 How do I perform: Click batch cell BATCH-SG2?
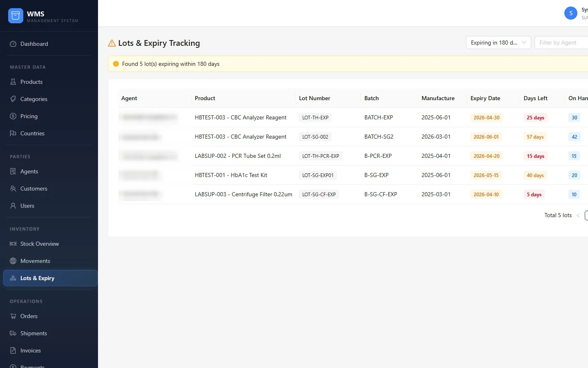[379, 137]
